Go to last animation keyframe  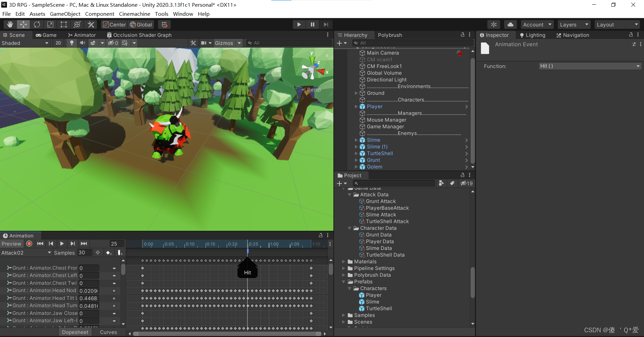tap(84, 244)
